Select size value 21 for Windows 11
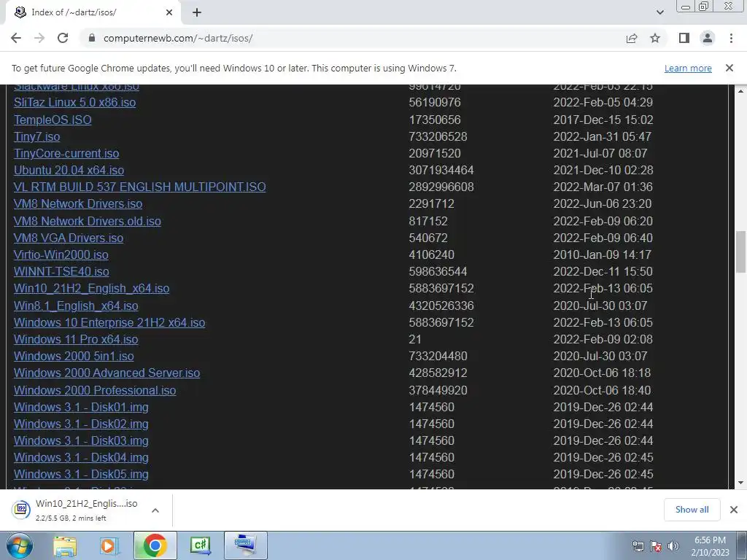This screenshot has height=560, width=747. (x=415, y=339)
